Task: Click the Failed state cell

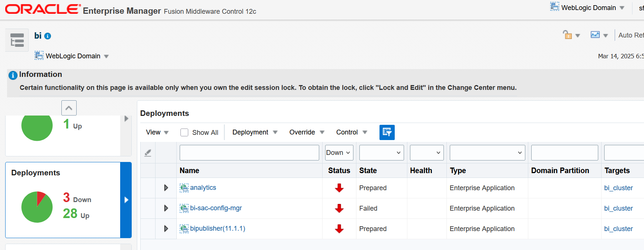Action: click(x=368, y=208)
